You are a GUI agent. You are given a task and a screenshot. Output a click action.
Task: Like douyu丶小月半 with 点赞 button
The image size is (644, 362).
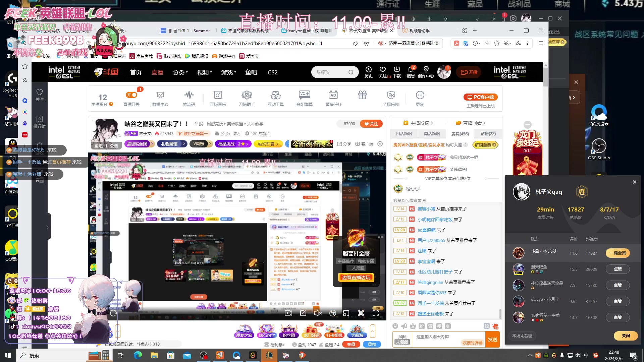click(x=618, y=301)
